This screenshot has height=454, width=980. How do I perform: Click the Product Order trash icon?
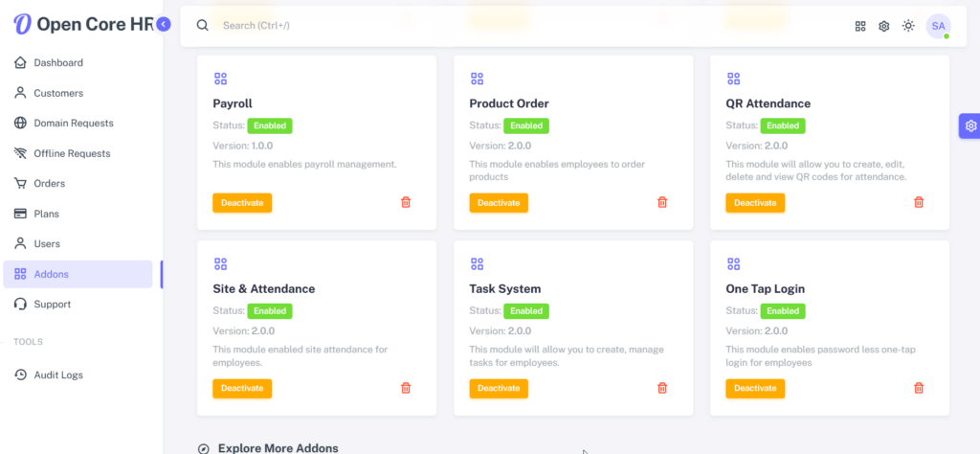(662, 202)
